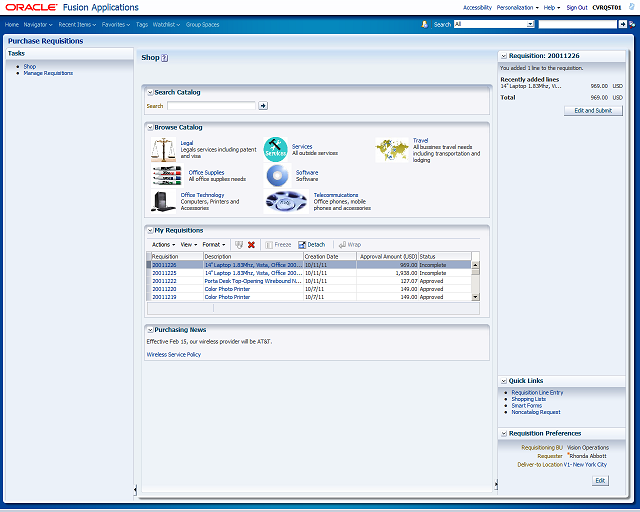The width and height of the screenshot is (640, 512).
Task: Collapse the Quick Links panel
Action: [504, 381]
